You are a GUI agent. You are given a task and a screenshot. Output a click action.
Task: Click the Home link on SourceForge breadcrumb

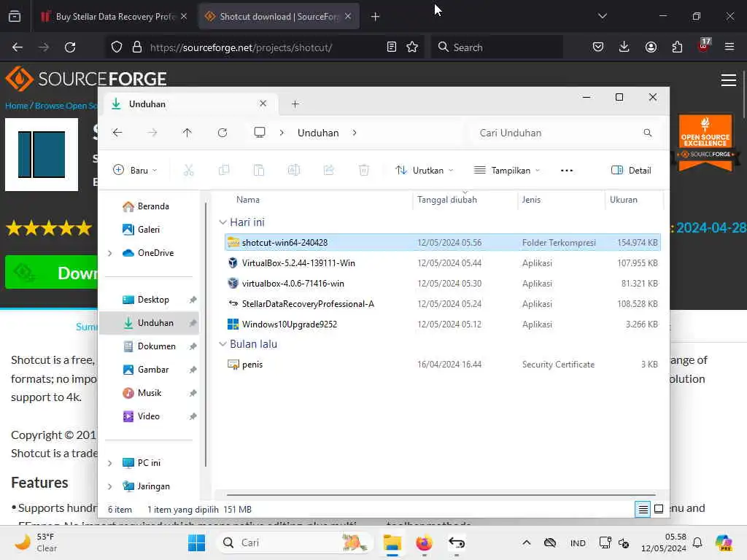coord(16,106)
